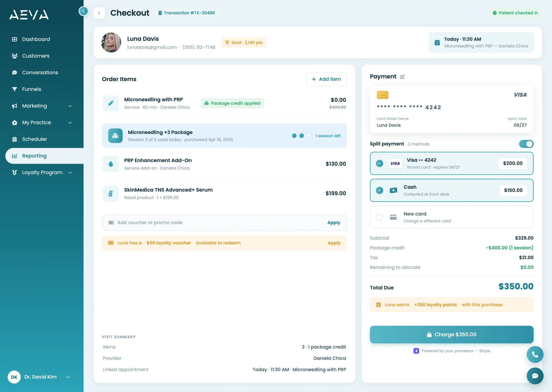552x392 pixels.
Task: Edit the $150.00 Cash amount field
Action: 513,190
